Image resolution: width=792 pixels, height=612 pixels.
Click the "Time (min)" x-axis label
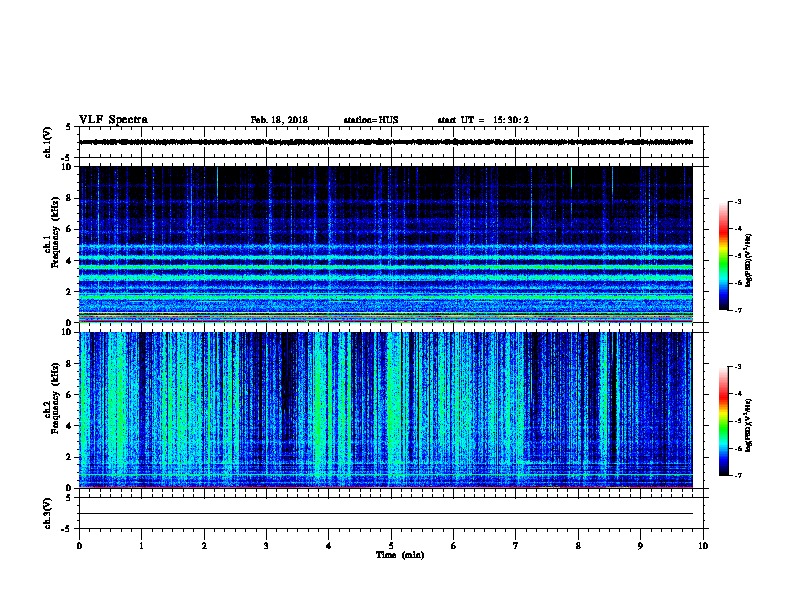click(x=400, y=555)
